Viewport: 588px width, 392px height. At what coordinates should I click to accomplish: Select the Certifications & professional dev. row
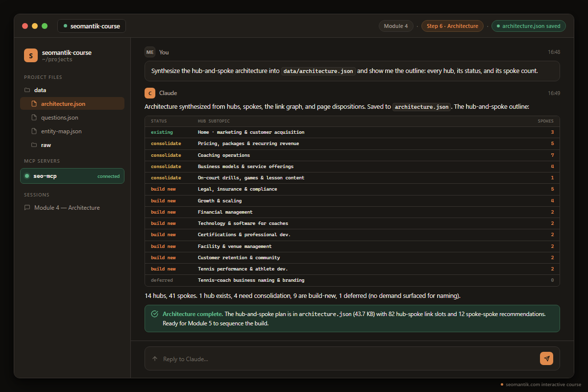tap(352, 235)
